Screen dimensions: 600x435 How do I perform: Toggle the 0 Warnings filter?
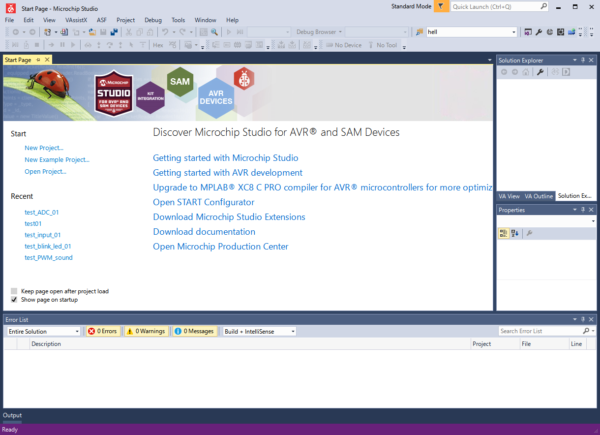pyautogui.click(x=145, y=331)
